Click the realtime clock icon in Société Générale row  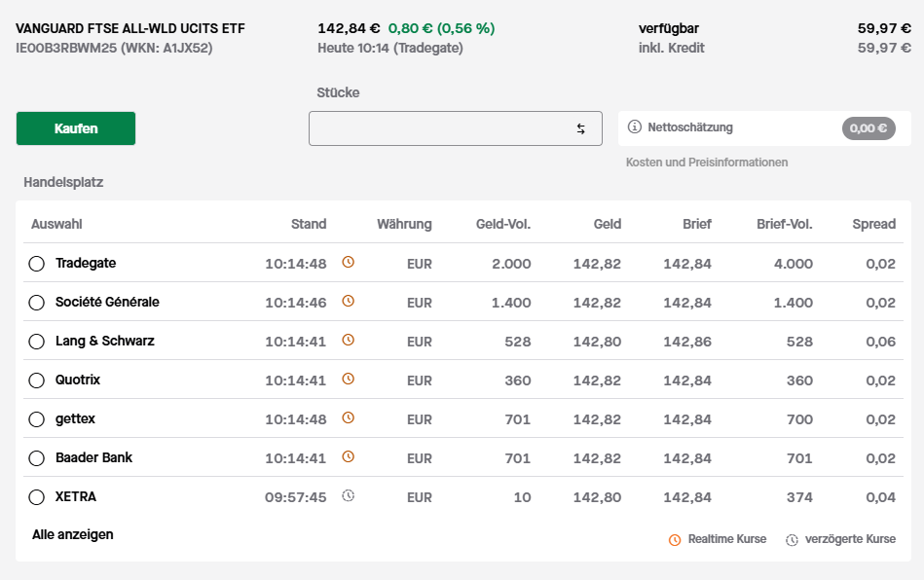pyautogui.click(x=349, y=301)
